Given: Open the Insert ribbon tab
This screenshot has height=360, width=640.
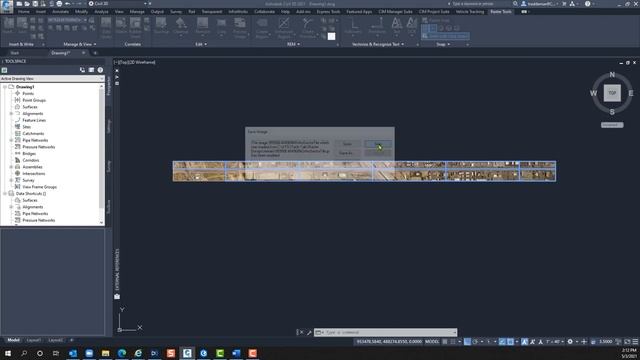Looking at the screenshot, I should [41, 12].
